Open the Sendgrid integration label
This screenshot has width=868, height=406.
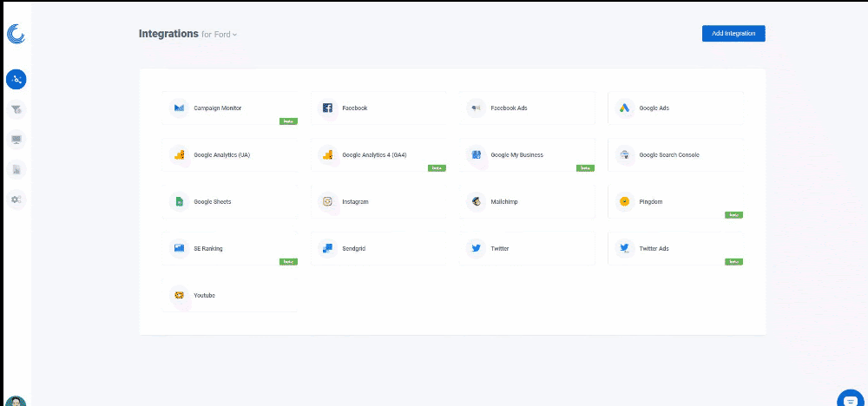pyautogui.click(x=354, y=249)
